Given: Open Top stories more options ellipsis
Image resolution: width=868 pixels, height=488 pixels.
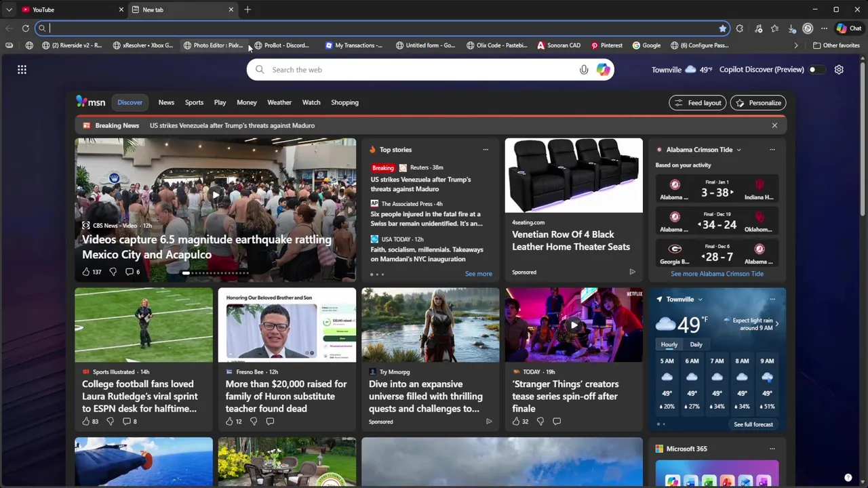Looking at the screenshot, I should 486,150.
